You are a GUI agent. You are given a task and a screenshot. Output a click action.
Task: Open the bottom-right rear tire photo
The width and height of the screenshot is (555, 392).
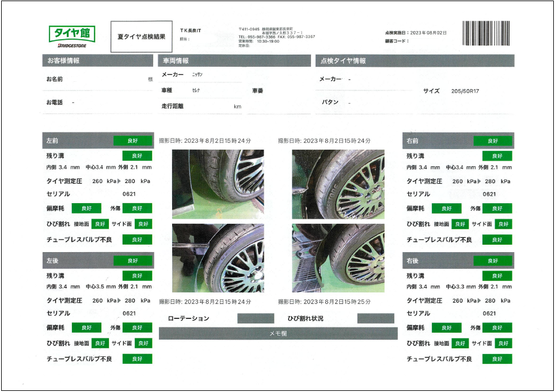coord(338,258)
